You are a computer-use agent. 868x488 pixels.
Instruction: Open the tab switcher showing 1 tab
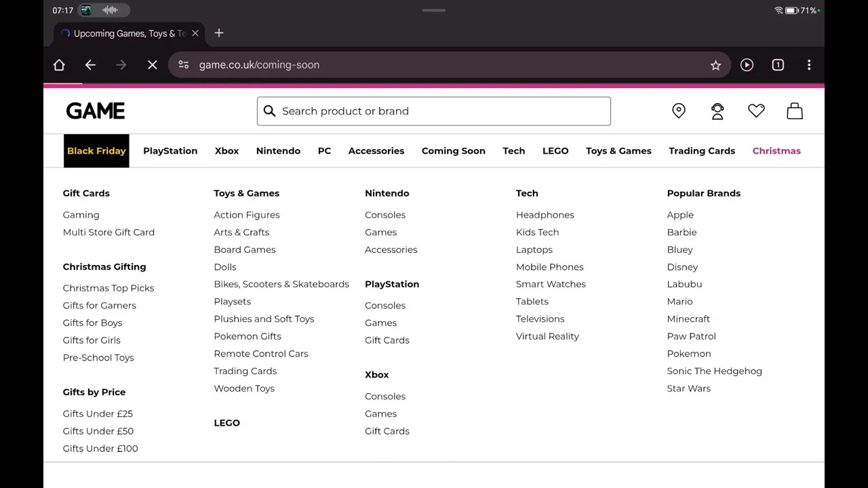(x=778, y=65)
